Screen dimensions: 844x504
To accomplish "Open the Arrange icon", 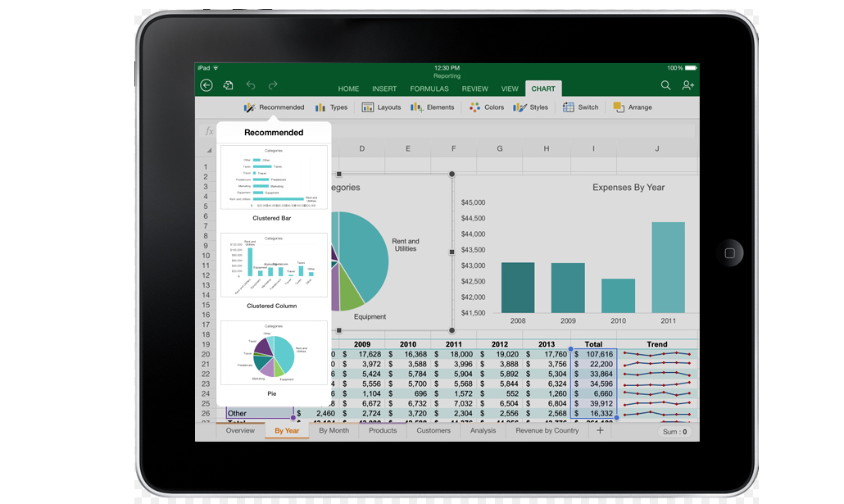I will click(619, 107).
